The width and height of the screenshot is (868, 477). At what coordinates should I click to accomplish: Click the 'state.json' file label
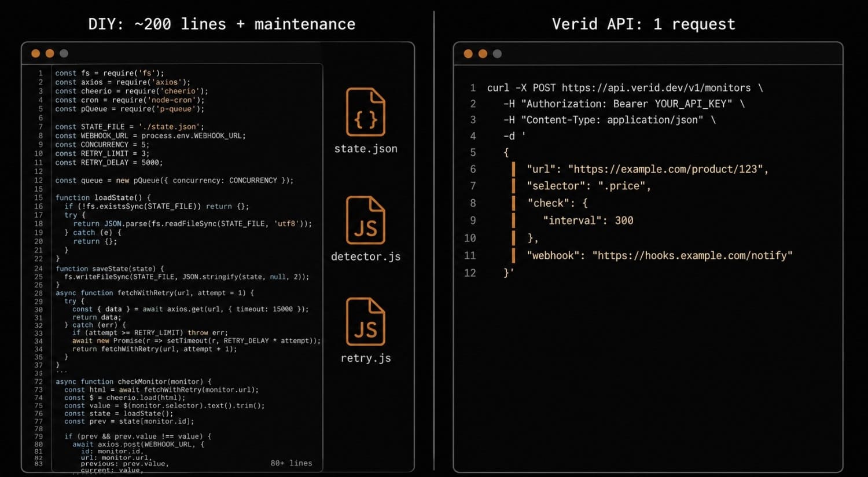(x=366, y=149)
